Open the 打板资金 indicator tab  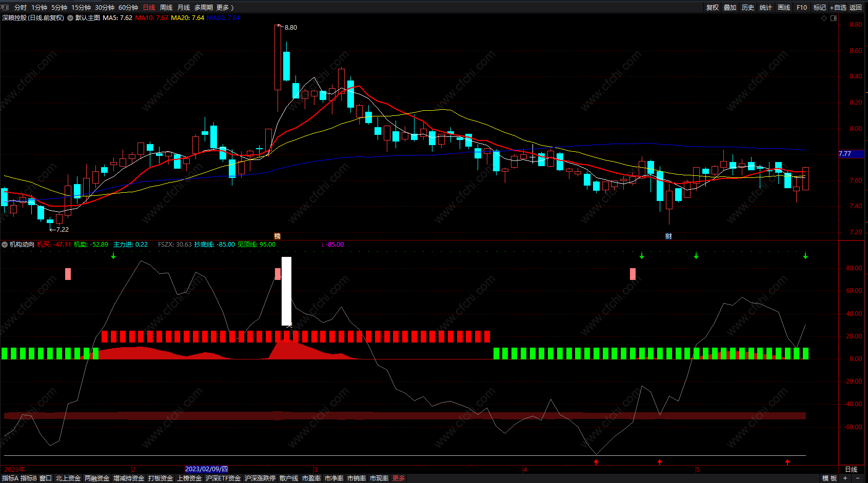click(161, 478)
